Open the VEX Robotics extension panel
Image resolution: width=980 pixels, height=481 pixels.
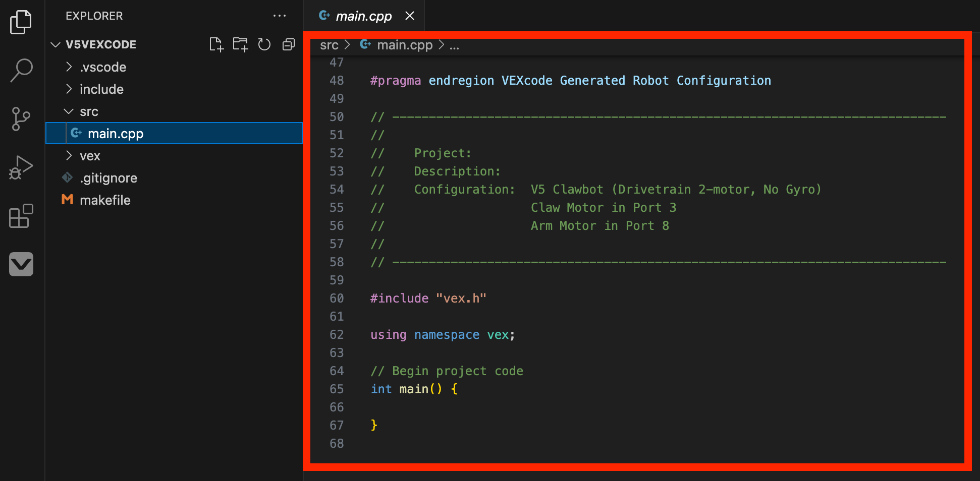pyautogui.click(x=21, y=264)
